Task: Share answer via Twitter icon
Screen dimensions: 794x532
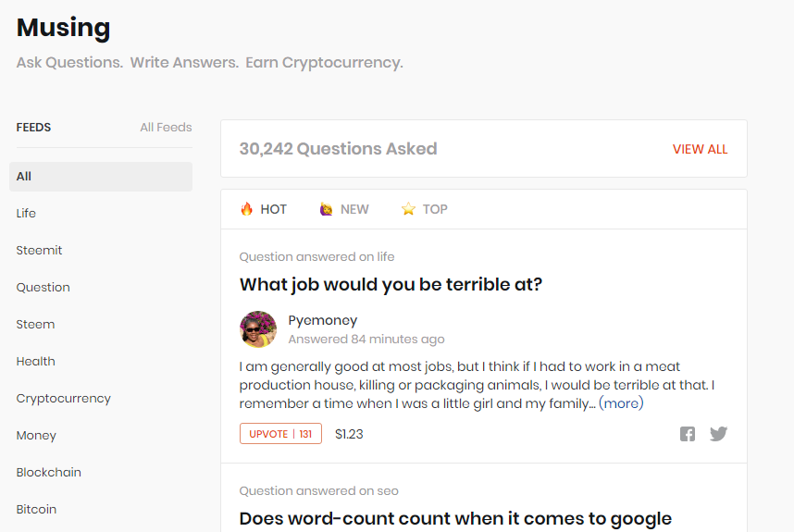Action: (718, 434)
